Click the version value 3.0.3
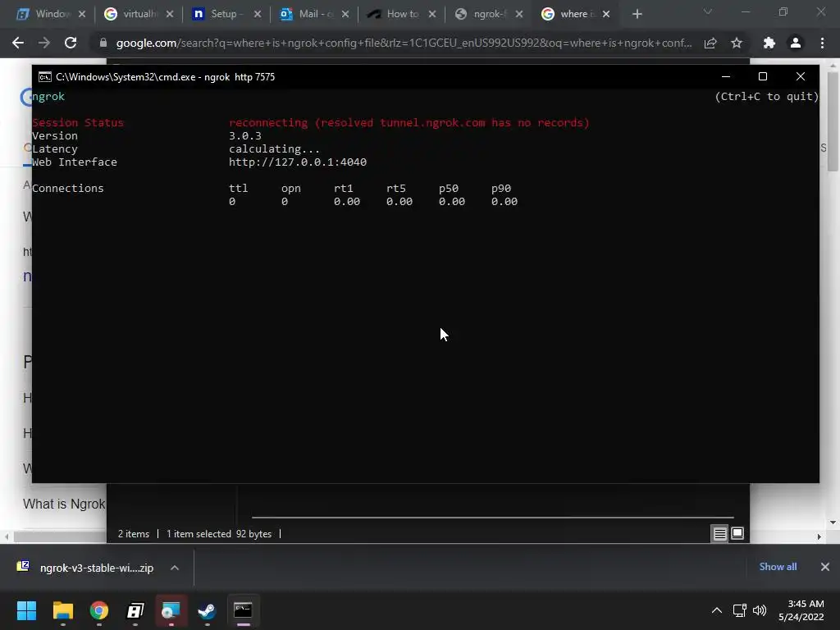This screenshot has height=630, width=840. click(245, 136)
